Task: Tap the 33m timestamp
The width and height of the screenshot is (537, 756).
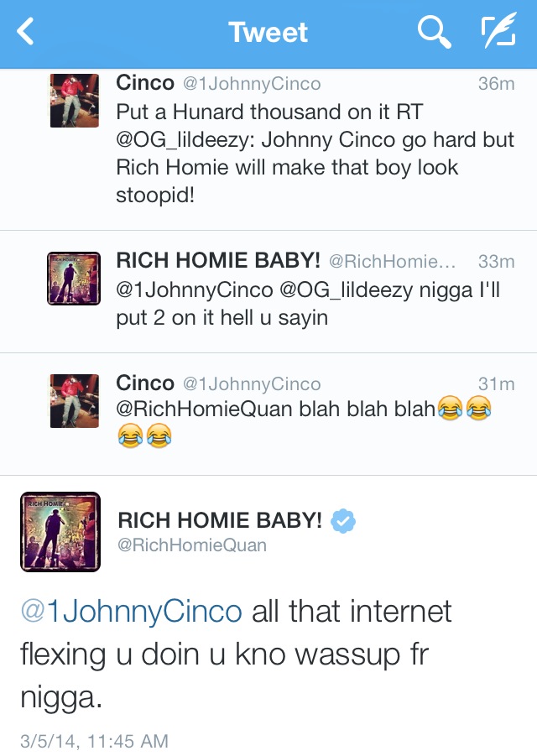Action: click(x=497, y=261)
